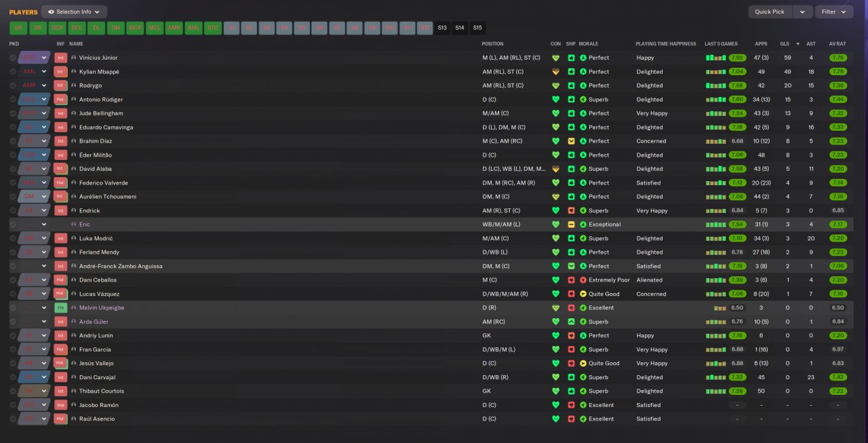Toggle the selection tick for Jacobo Ramón
The width and height of the screenshot is (868, 443).
tap(13, 405)
